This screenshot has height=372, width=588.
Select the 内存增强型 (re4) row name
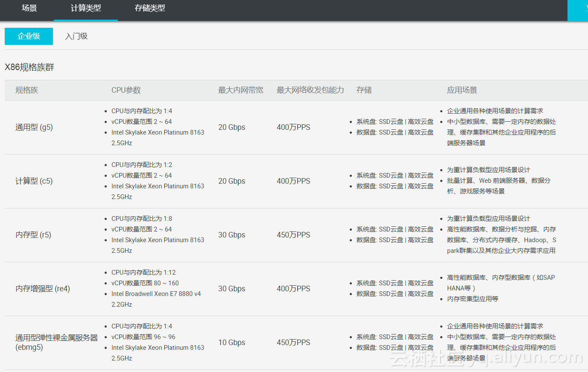click(x=43, y=289)
